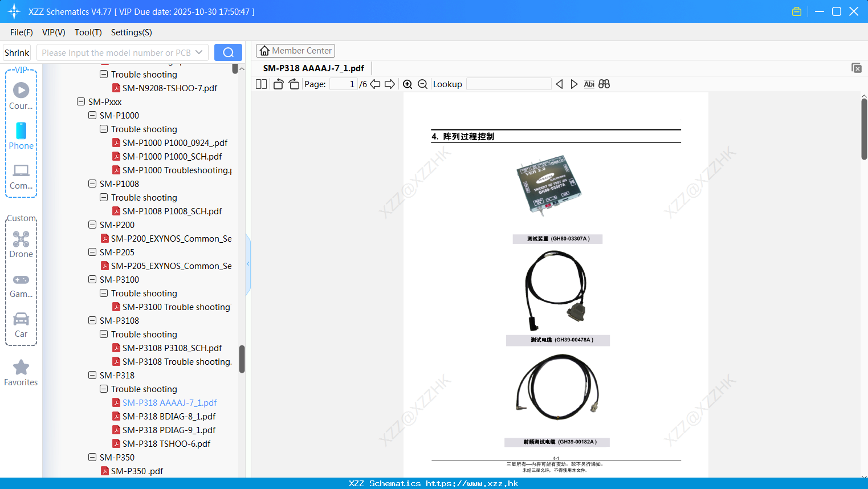Click the panel collapse handle

(x=248, y=264)
